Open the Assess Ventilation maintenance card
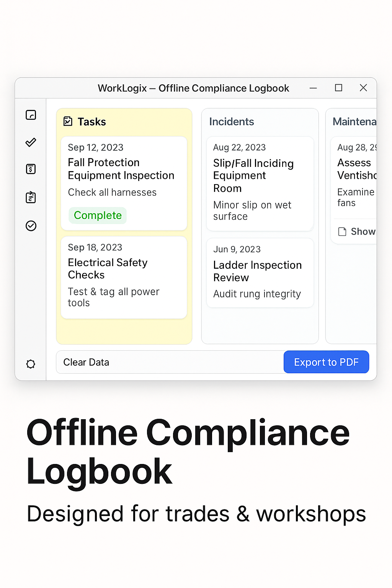 [x=354, y=190]
